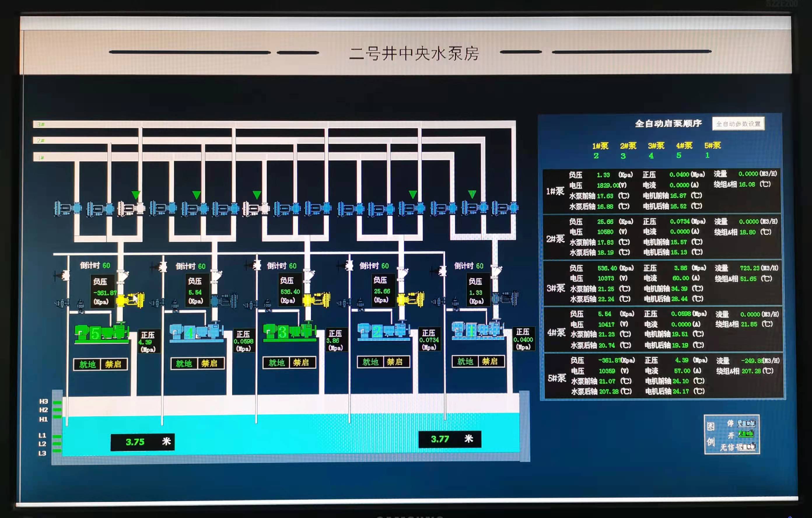Click the dark closed valve above pump 4
The width and height of the screenshot is (812, 518).
[x=224, y=300]
